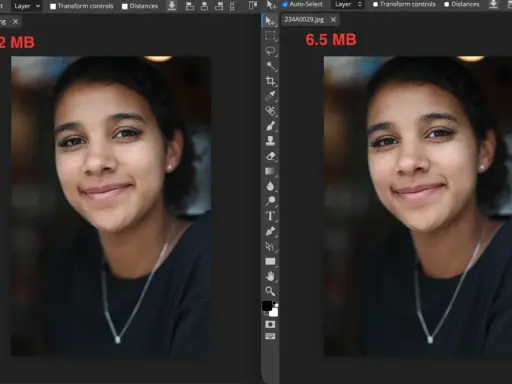Click the portrait image in right canvas

pos(418,206)
